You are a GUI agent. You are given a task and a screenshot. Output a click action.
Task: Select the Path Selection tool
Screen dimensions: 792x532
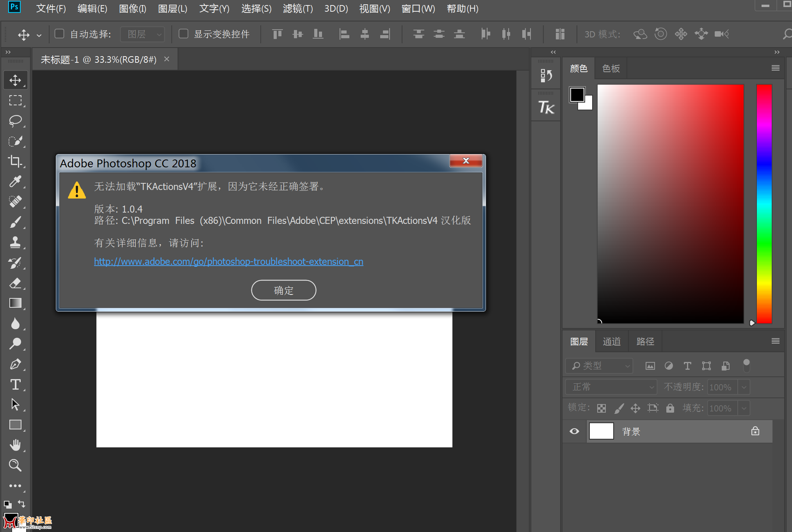pos(15,404)
